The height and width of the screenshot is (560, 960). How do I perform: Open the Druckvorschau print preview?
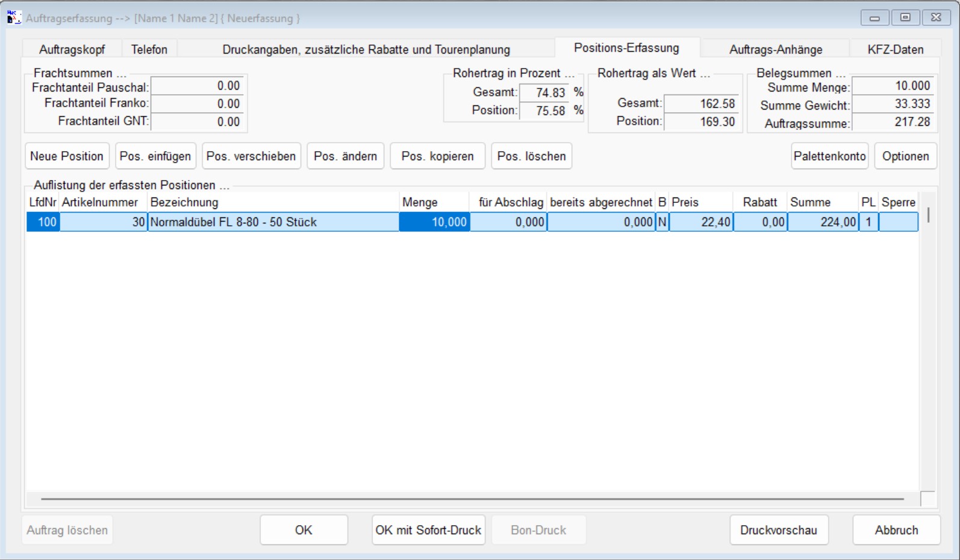point(778,530)
